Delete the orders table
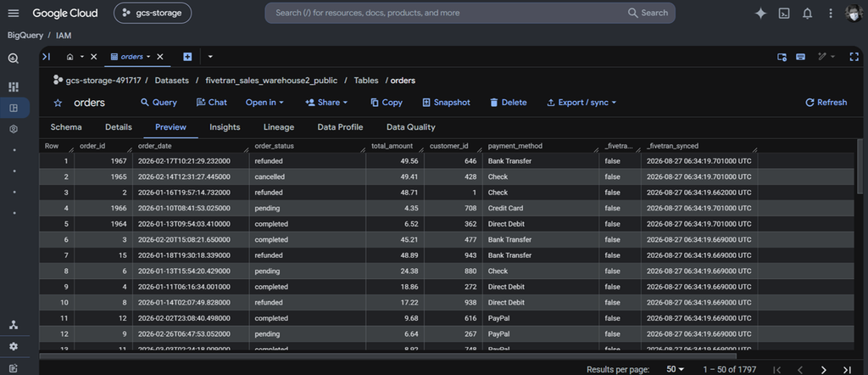The height and width of the screenshot is (375, 868). [509, 103]
